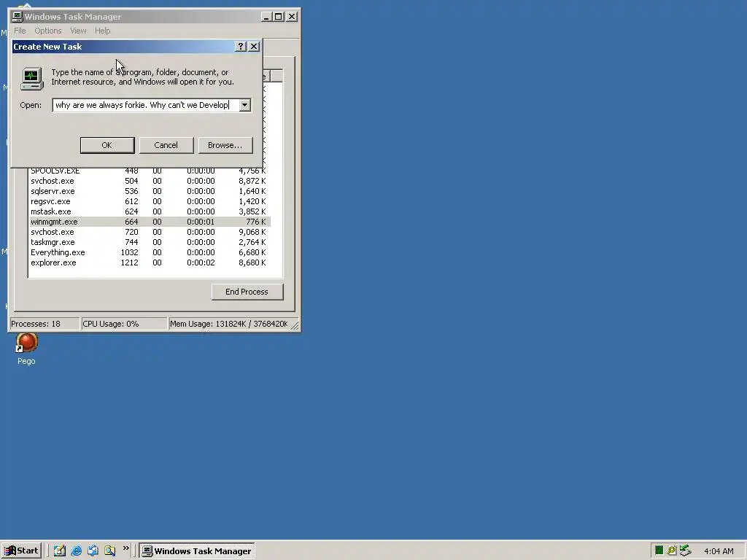
Task: Open the Outlook Express Quick Launch icon
Action: tap(93, 551)
